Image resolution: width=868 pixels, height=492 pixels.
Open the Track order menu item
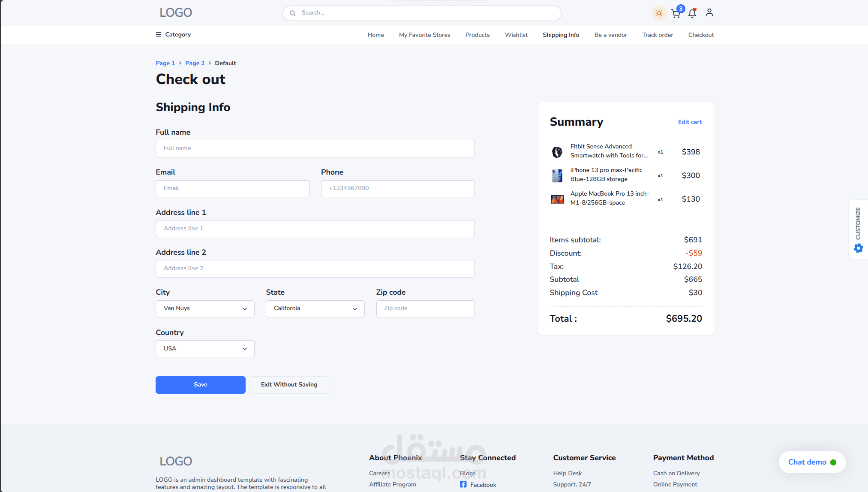point(658,35)
